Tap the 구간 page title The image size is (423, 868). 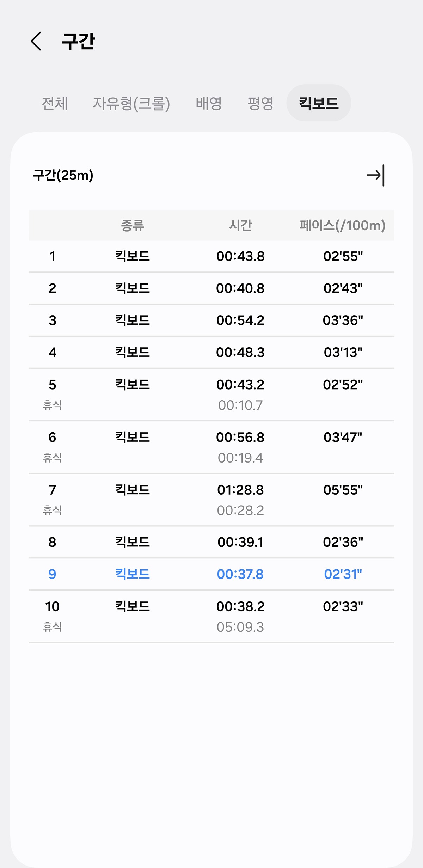click(x=78, y=41)
